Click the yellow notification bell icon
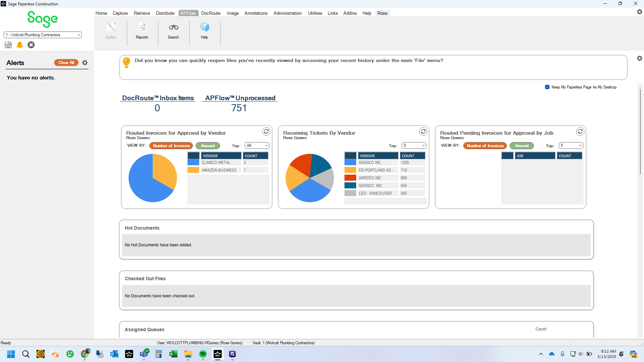644x362 pixels. click(20, 45)
